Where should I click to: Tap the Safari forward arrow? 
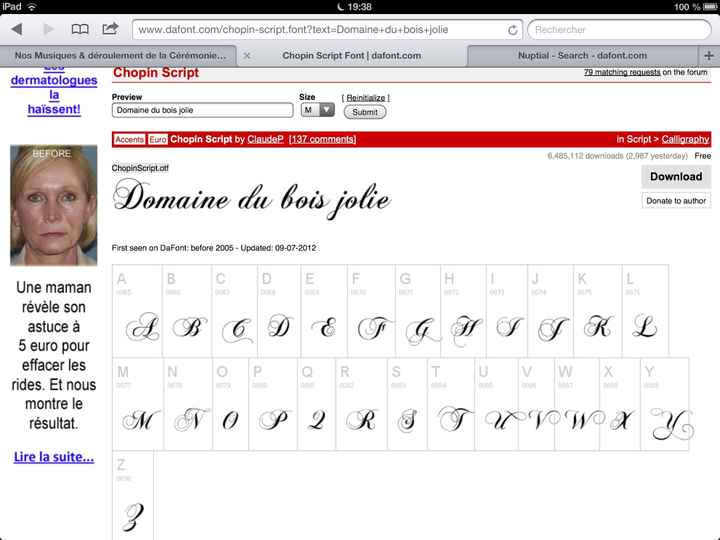click(x=48, y=29)
